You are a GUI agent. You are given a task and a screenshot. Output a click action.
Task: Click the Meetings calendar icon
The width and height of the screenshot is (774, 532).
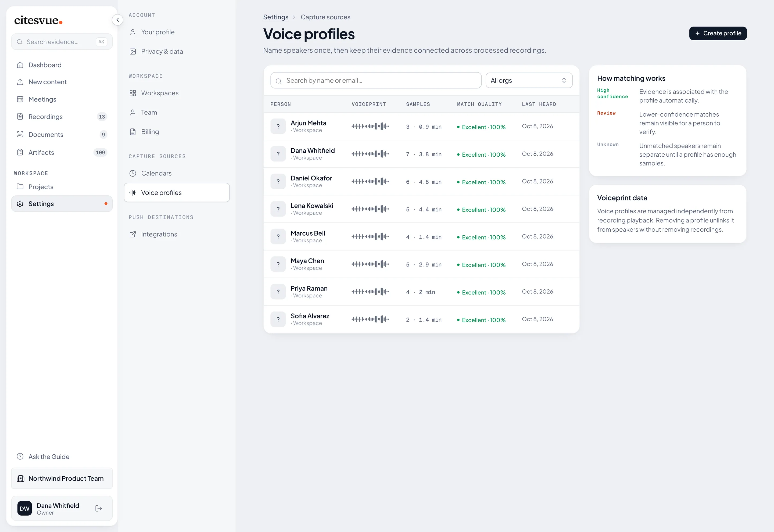(20, 99)
